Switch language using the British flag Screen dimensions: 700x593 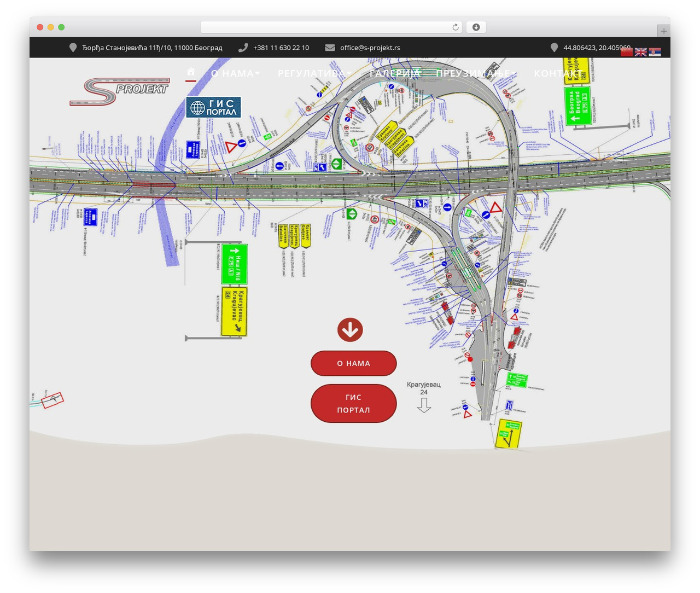640,52
